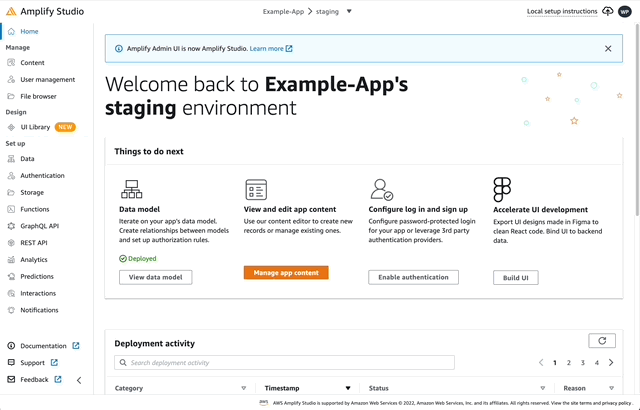Click the Functions icon in sidebar
This screenshot has width=640, height=410.
(x=11, y=209)
